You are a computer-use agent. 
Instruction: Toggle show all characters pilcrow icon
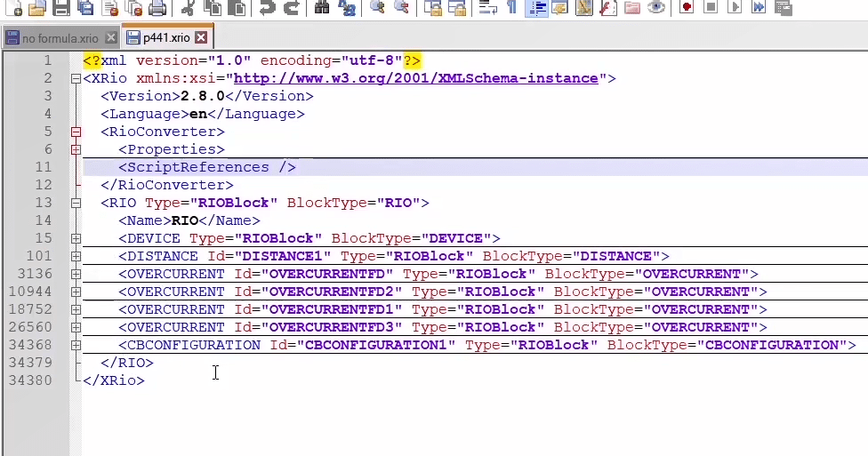511,8
